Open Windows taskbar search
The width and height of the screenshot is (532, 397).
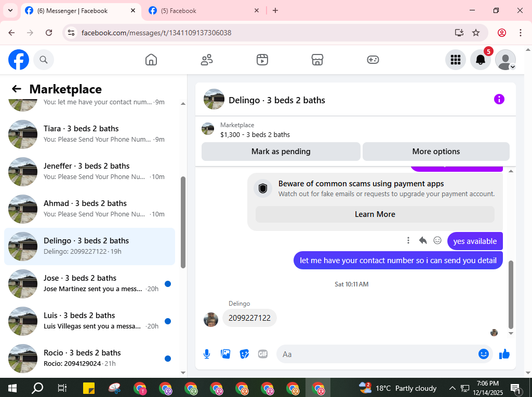[x=37, y=388]
